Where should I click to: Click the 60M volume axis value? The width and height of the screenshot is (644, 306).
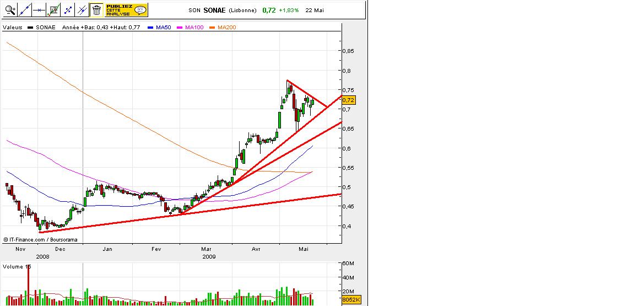click(349, 263)
